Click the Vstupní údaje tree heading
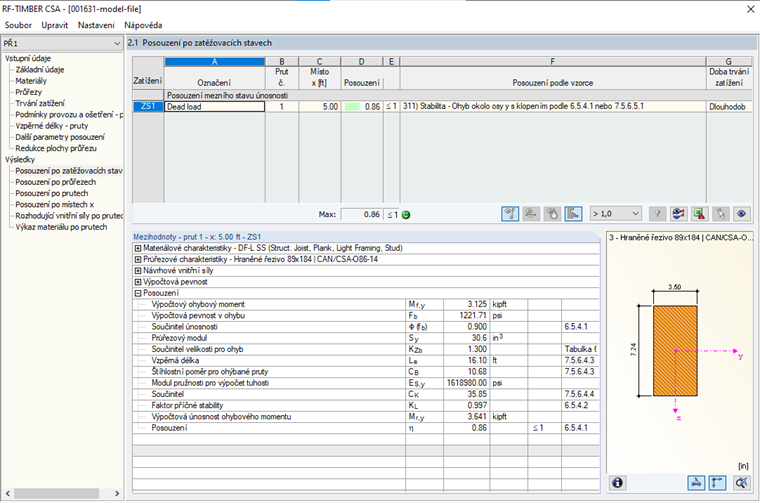This screenshot has height=503, width=760. (x=28, y=58)
